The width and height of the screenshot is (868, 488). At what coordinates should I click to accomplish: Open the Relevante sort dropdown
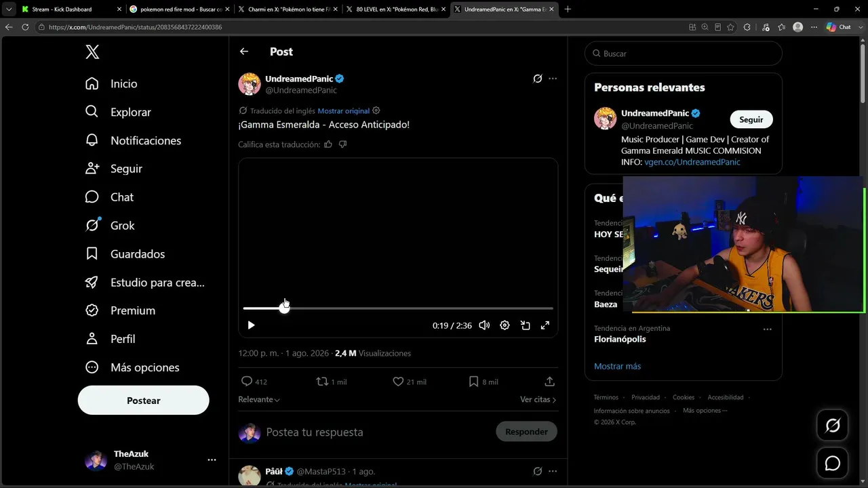(259, 400)
